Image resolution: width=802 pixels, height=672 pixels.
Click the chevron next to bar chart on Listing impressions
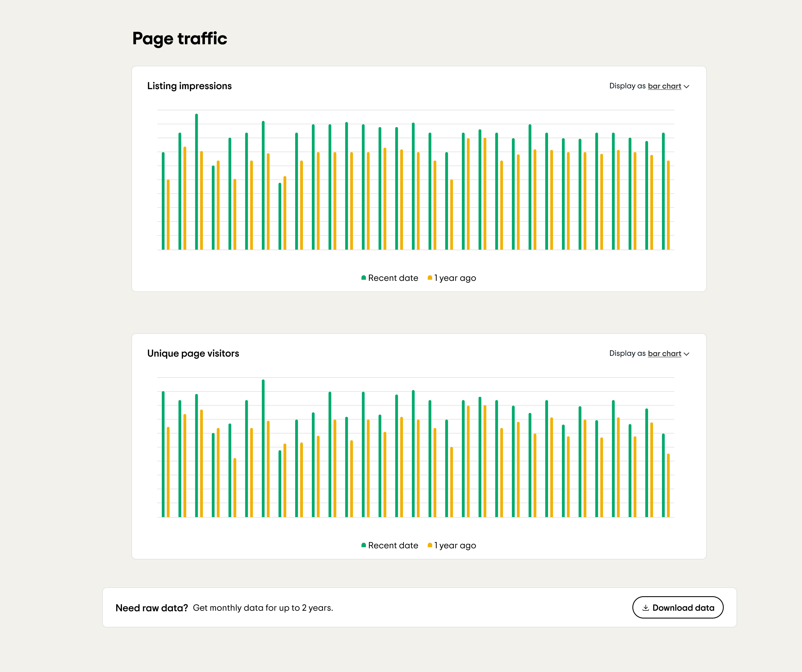(686, 86)
